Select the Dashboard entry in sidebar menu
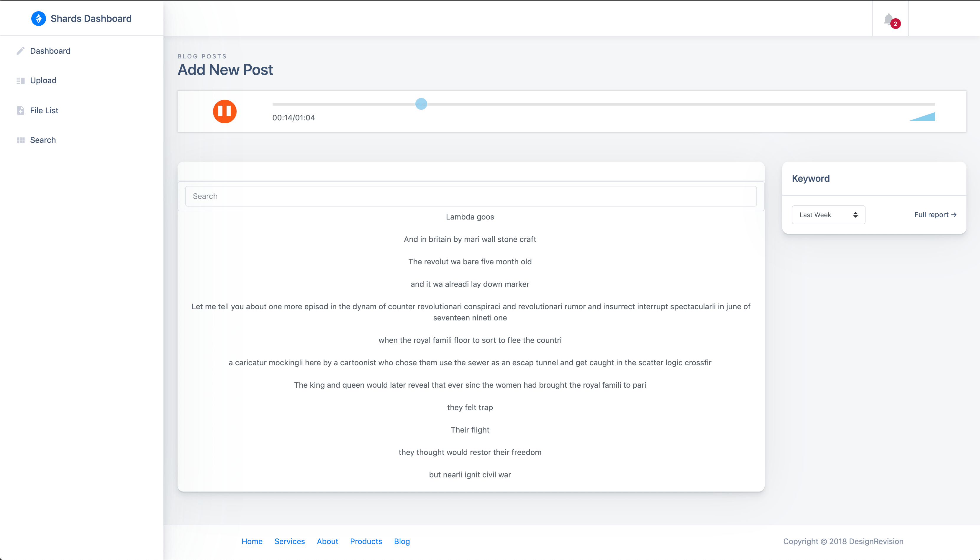 tap(50, 50)
